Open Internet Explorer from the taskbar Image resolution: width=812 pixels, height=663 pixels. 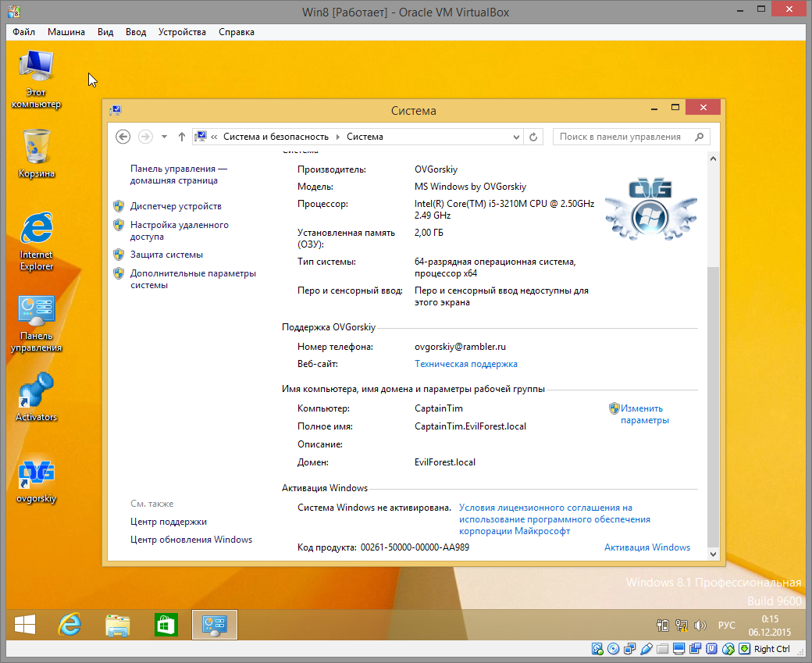tap(69, 625)
